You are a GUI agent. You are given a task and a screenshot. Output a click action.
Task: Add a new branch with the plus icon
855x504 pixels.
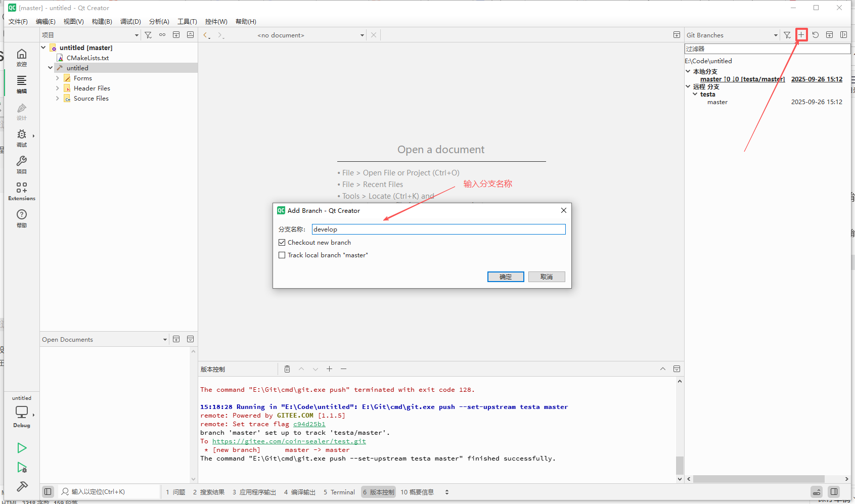click(801, 35)
